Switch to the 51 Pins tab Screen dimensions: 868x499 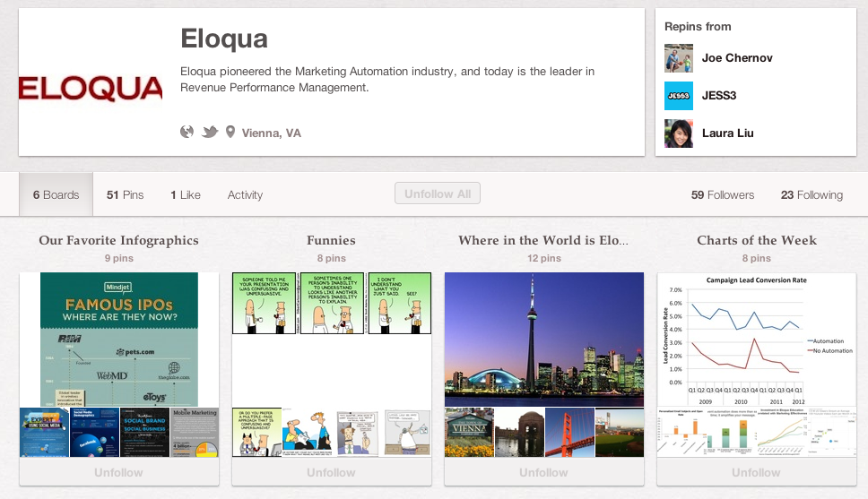pos(126,194)
